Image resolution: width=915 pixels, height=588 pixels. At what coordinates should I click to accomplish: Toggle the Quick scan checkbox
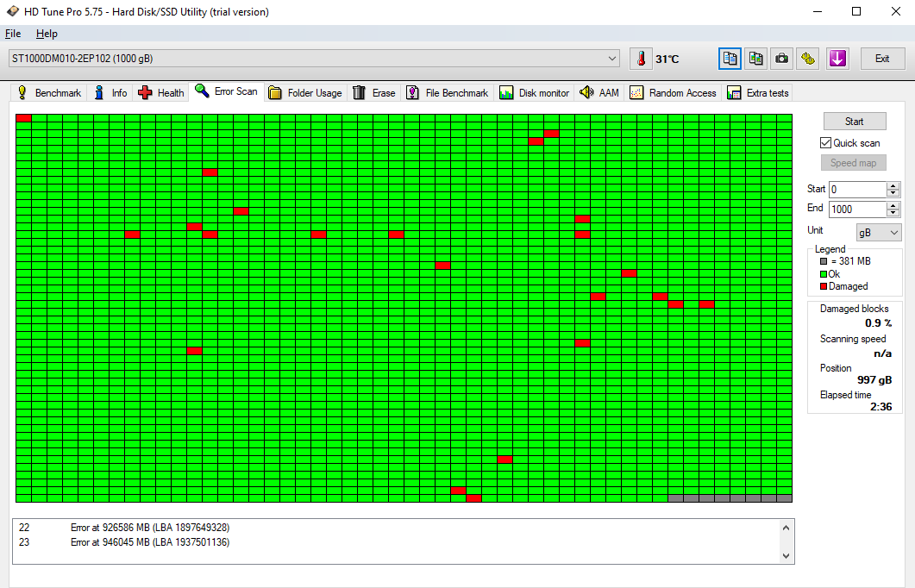tap(825, 142)
